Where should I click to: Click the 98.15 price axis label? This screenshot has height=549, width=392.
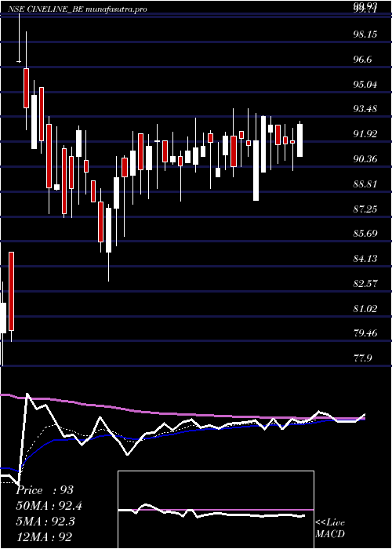[x=366, y=35]
